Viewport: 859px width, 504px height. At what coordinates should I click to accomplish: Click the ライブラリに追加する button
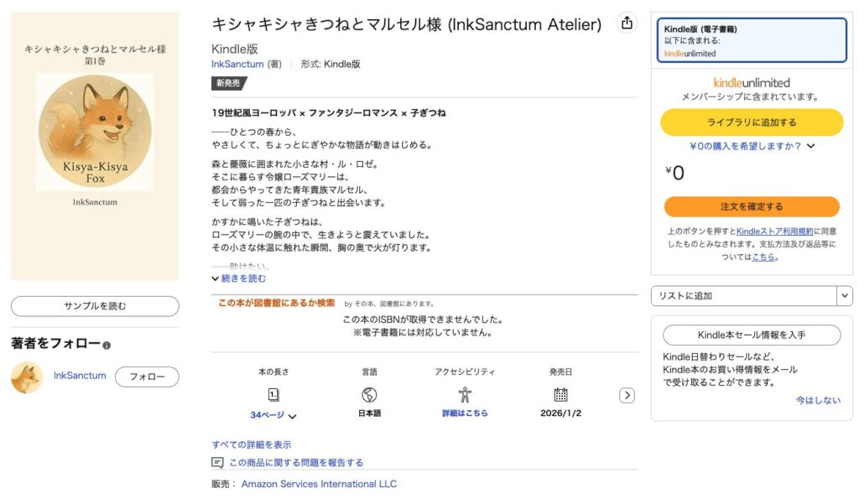point(752,122)
